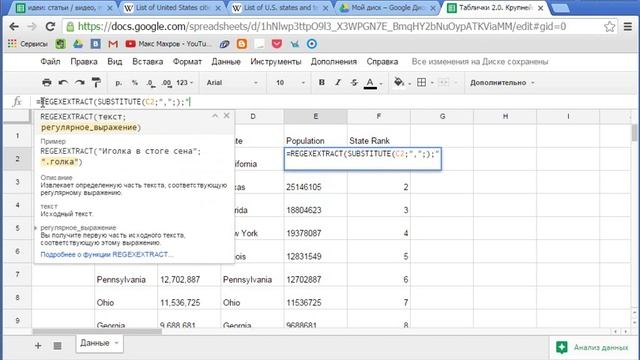Click the Анализ данных button
Screen dimensions: 640x360
tap(593, 347)
